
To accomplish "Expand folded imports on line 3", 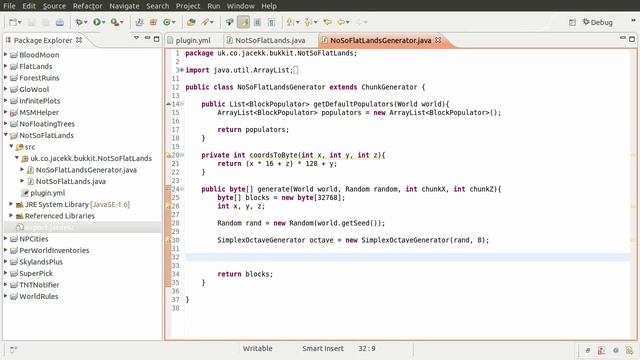I will click(182, 70).
